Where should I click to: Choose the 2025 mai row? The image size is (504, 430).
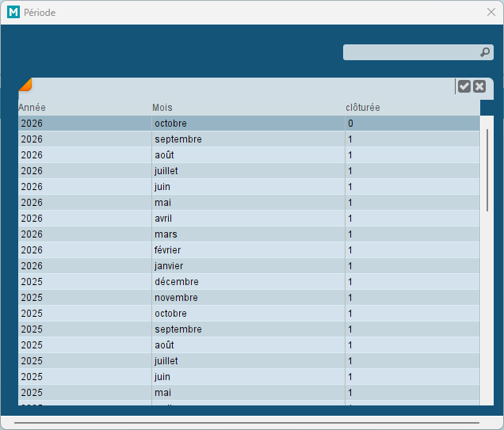[249, 393]
